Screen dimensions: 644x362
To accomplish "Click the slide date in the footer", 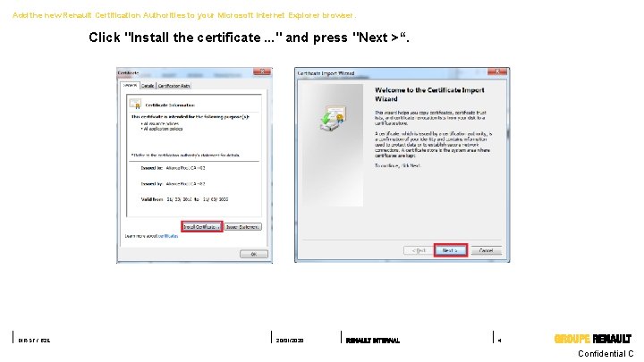I will tap(290, 341).
